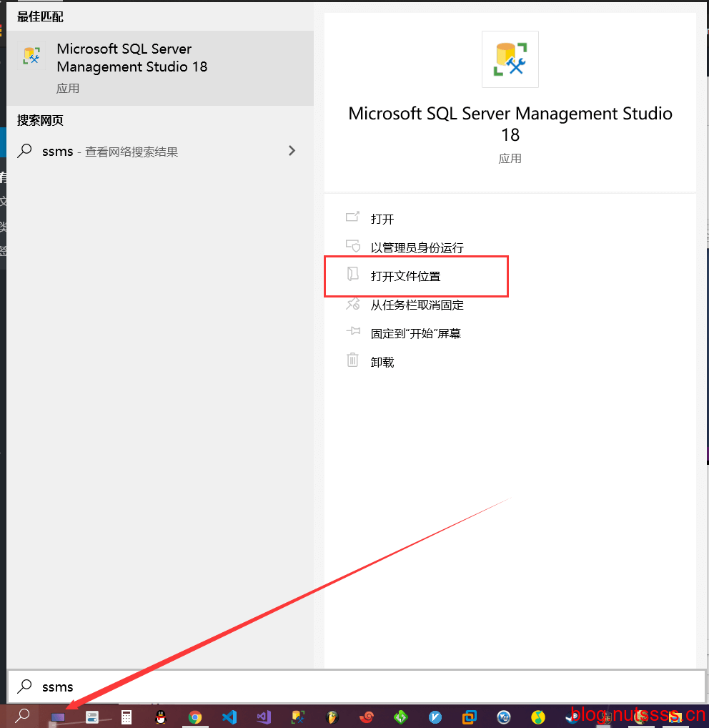Select 打开 to launch SSMS

[x=382, y=219]
